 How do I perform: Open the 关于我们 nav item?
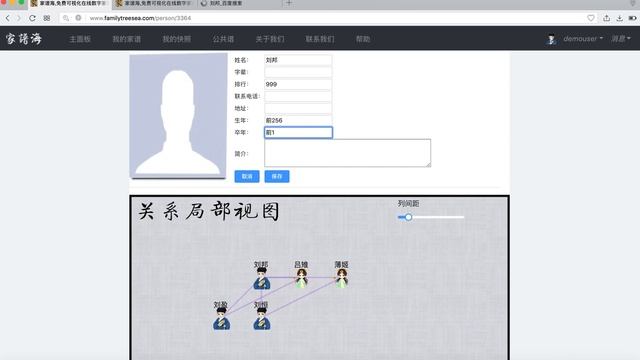[x=270, y=39]
